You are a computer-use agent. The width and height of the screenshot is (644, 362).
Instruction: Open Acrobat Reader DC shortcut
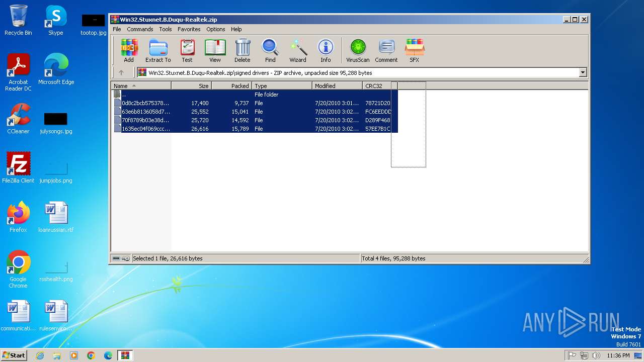click(x=18, y=72)
